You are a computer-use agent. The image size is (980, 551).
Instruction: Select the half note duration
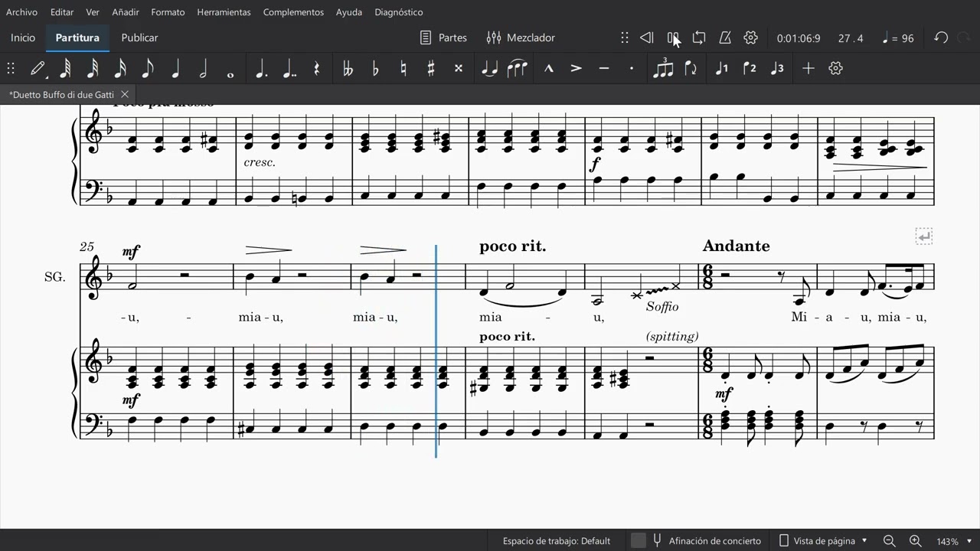pyautogui.click(x=203, y=68)
